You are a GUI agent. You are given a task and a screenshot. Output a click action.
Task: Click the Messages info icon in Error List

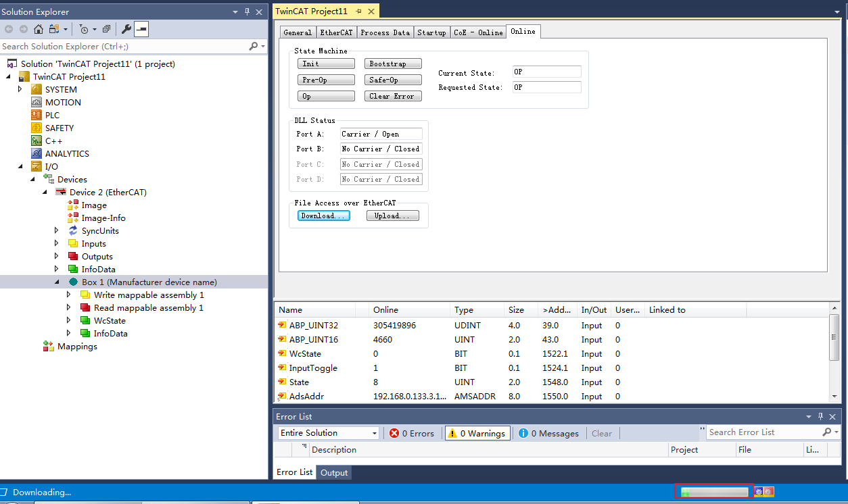point(523,433)
